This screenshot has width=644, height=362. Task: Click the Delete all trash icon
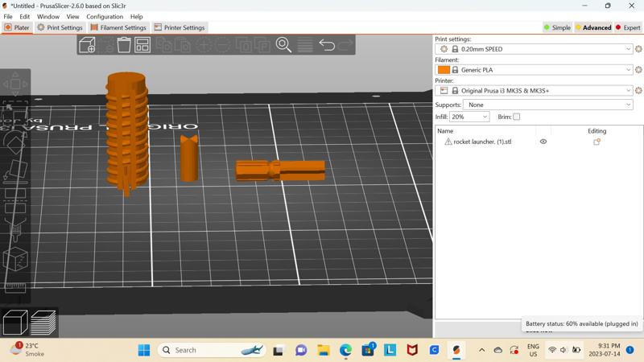[x=124, y=45]
